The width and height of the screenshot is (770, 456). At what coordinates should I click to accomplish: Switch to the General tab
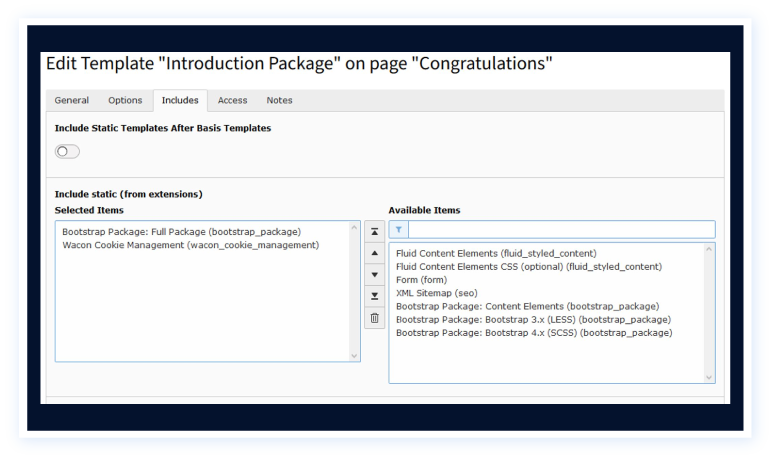click(72, 100)
